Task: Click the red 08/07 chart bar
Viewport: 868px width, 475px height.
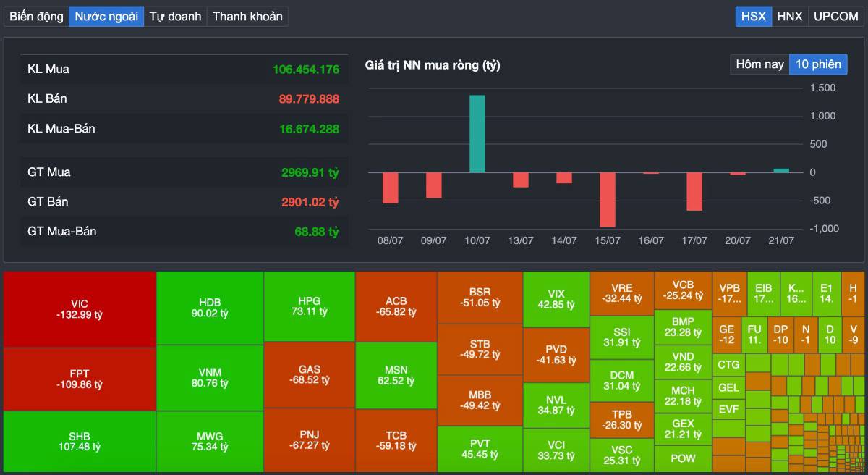Action: pos(391,188)
